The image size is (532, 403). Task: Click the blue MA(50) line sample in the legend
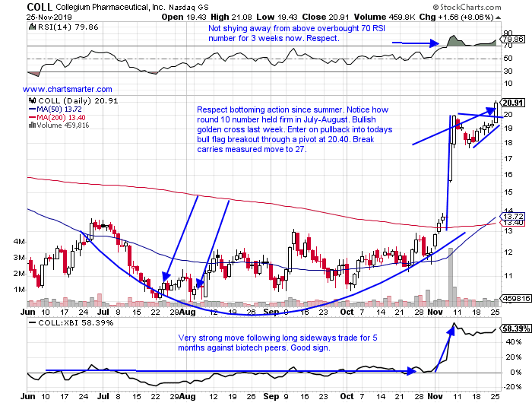33,109
